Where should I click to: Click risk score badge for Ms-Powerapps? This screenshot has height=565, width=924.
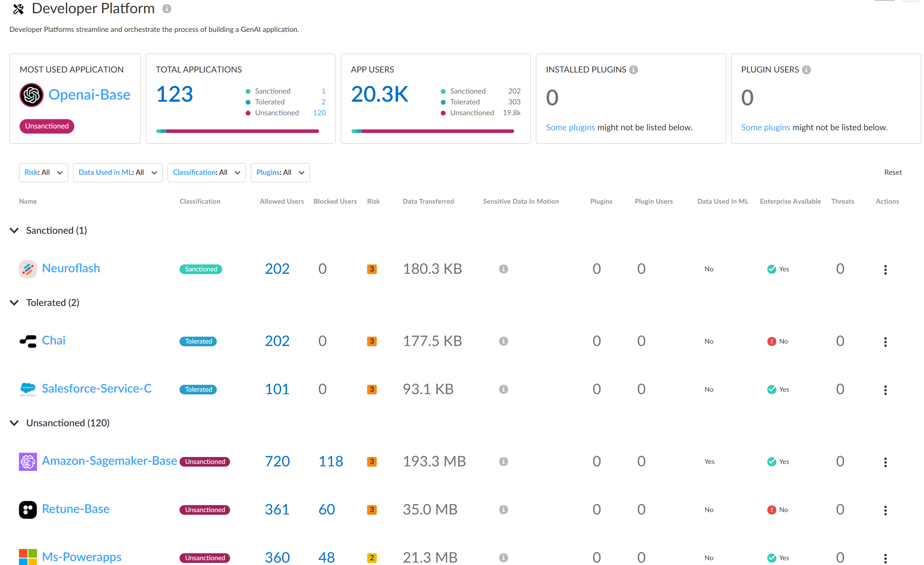click(x=372, y=557)
